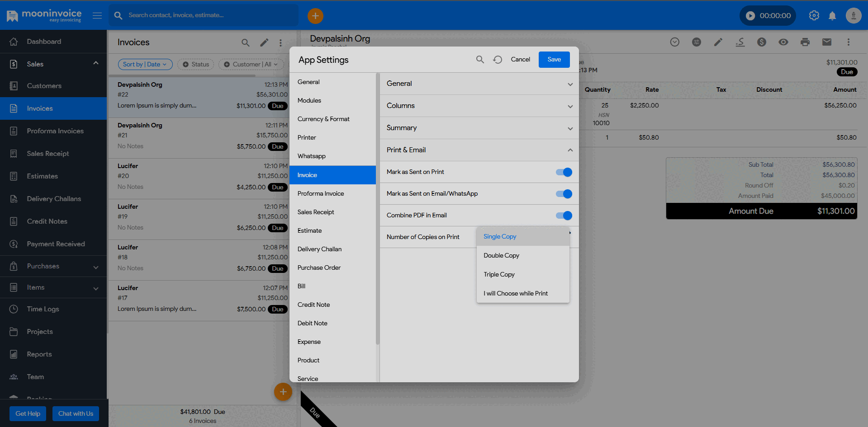Click the print icon in invoice toolbar

pyautogui.click(x=805, y=42)
